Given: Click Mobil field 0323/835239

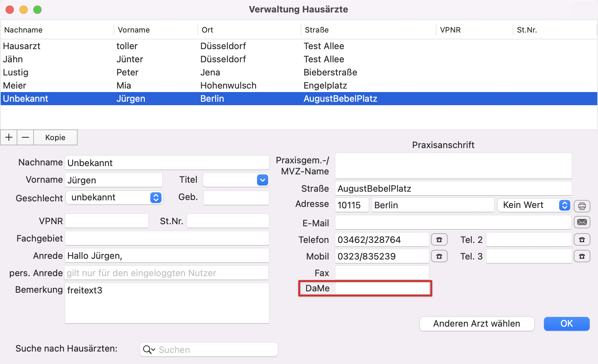Looking at the screenshot, I should point(382,256).
